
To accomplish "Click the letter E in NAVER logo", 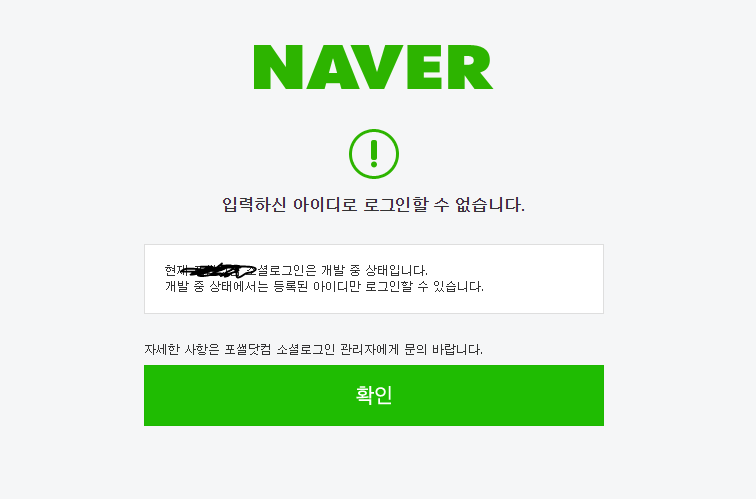I will [425, 67].
